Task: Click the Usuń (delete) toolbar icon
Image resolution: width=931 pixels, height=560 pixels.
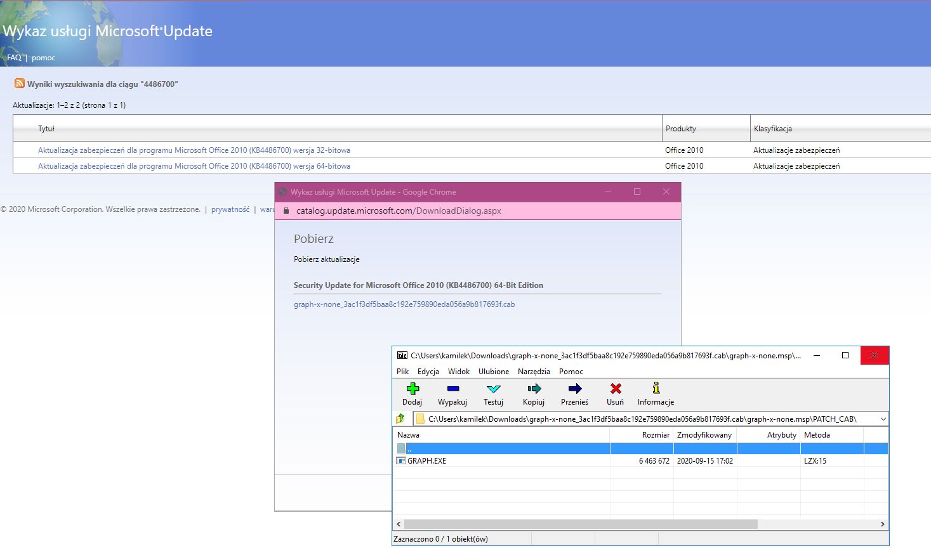Action: coord(616,389)
